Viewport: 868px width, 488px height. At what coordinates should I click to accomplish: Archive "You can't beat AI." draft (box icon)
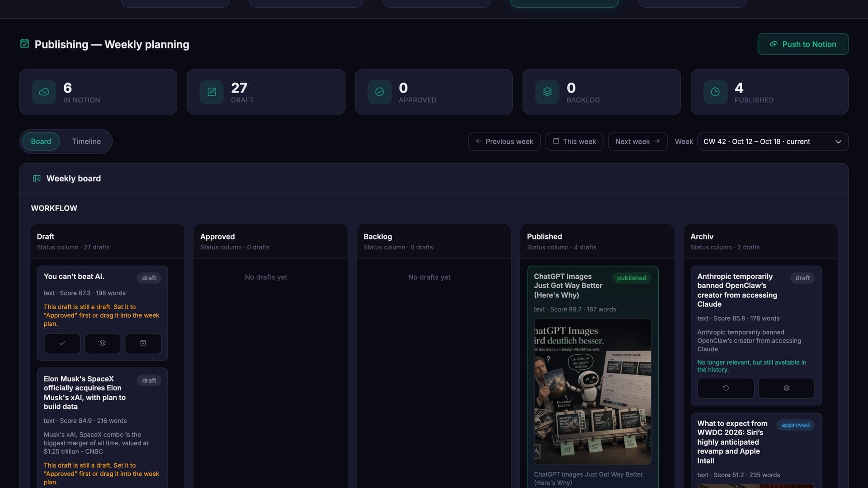pyautogui.click(x=143, y=343)
